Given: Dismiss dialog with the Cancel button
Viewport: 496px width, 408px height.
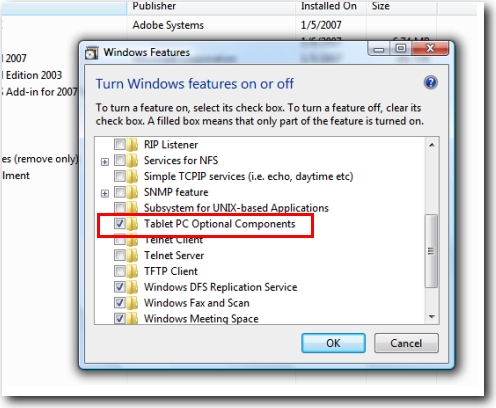Looking at the screenshot, I should tap(406, 343).
